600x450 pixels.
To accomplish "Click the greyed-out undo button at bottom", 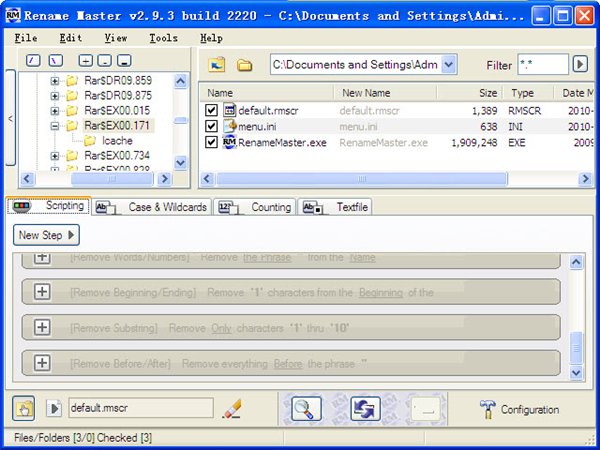I will [426, 409].
